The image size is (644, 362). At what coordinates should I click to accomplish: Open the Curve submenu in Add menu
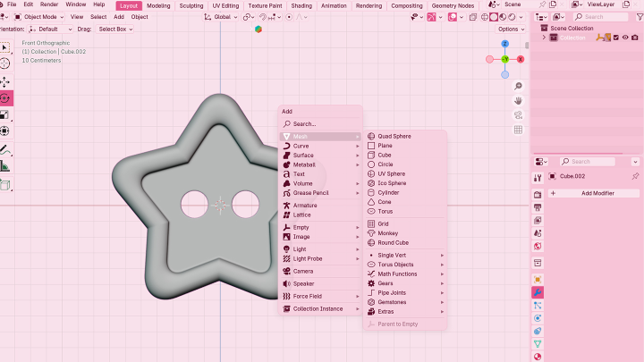pos(320,146)
